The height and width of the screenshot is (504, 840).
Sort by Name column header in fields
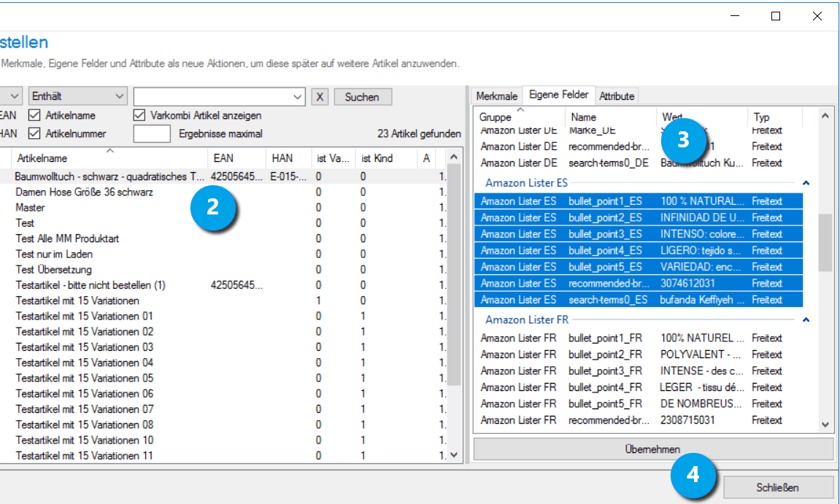611,117
